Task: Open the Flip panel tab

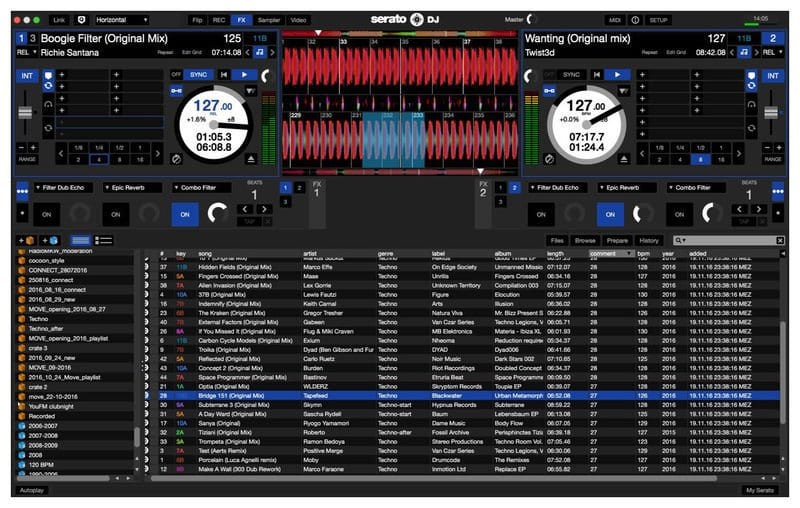Action: (197, 20)
